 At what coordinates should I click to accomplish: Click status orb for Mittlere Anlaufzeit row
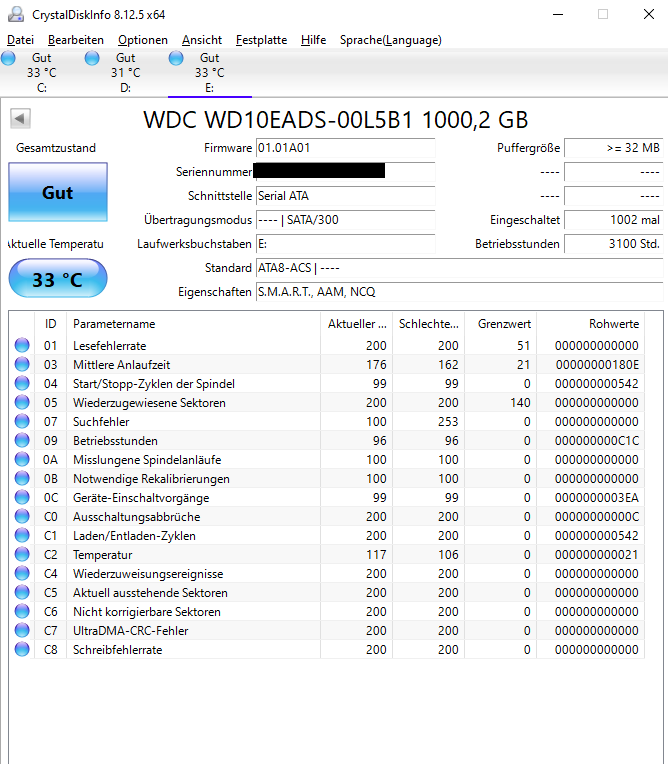tap(22, 364)
